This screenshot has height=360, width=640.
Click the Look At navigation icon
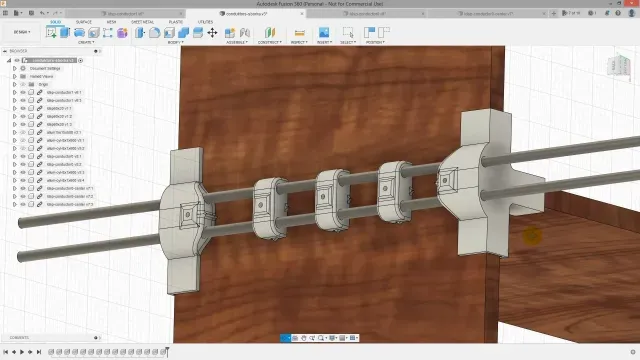[295, 338]
